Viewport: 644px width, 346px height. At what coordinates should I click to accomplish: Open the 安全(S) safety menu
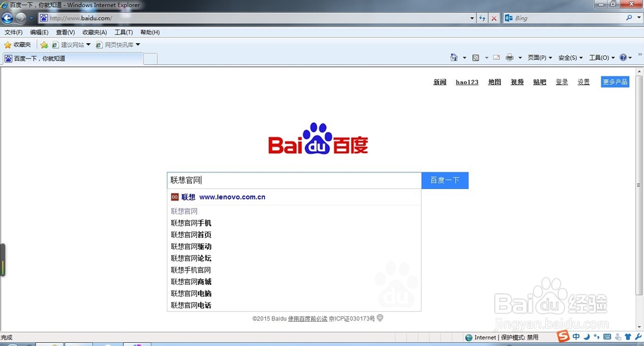pos(571,58)
